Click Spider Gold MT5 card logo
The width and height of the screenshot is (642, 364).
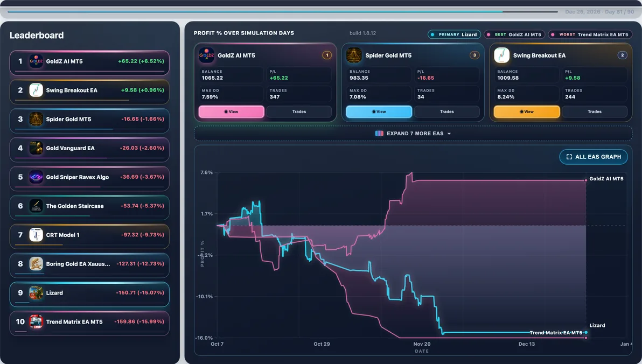354,55
